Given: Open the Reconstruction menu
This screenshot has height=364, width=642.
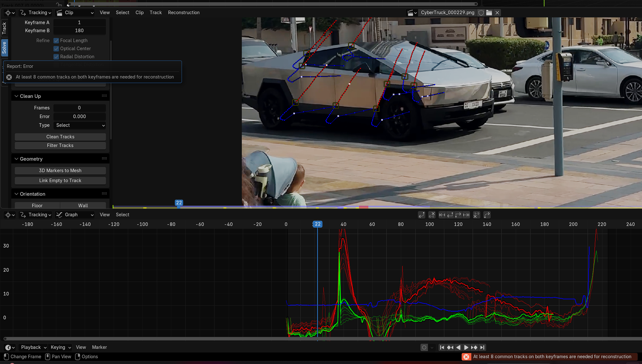Looking at the screenshot, I should pyautogui.click(x=184, y=13).
